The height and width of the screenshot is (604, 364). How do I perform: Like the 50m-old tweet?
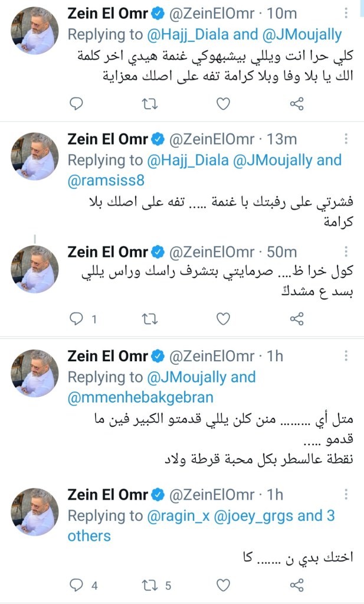[x=222, y=319]
